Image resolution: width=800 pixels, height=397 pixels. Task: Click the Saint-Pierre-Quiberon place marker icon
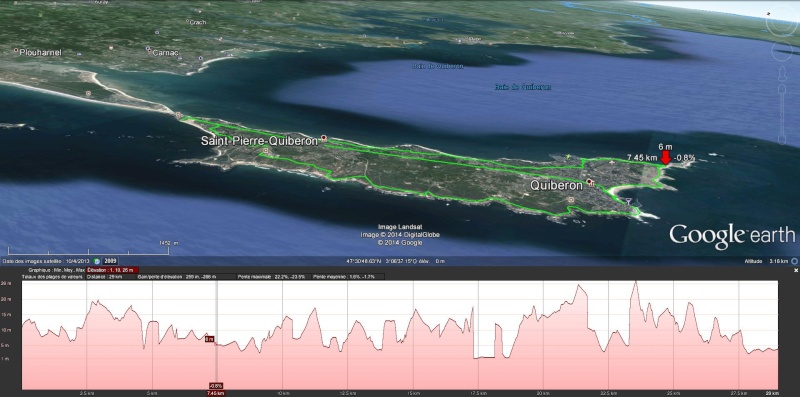pyautogui.click(x=323, y=138)
